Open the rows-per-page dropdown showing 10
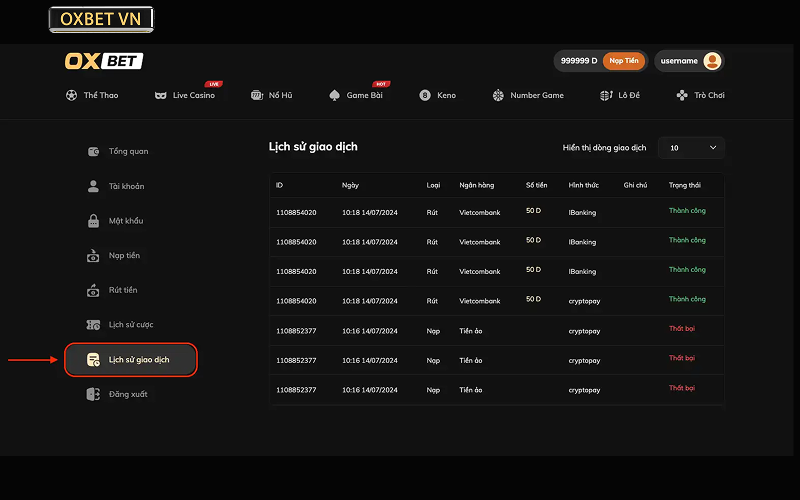800x500 pixels. (x=692, y=148)
